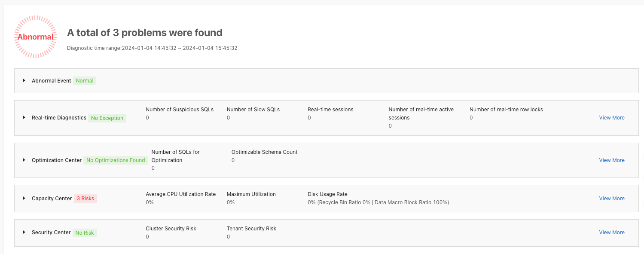The image size is (644, 254).
Task: Click the No Optimizations Found badge
Action: 116,160
